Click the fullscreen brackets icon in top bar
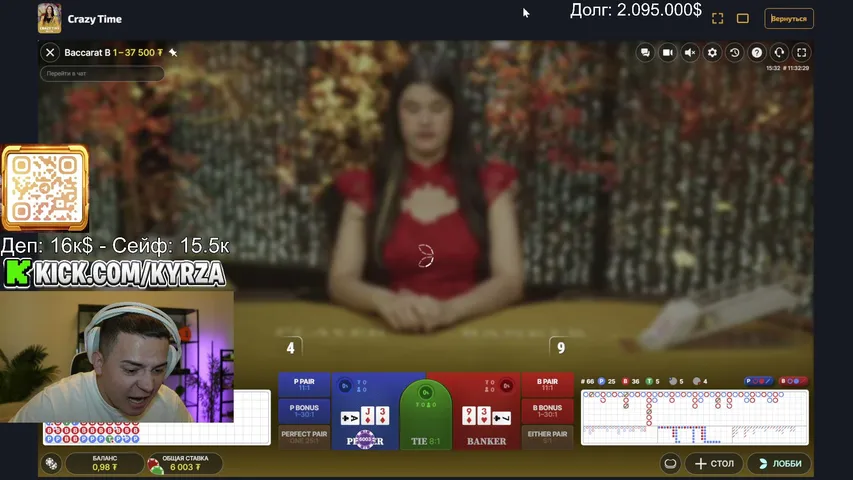The image size is (853, 480). (x=718, y=19)
